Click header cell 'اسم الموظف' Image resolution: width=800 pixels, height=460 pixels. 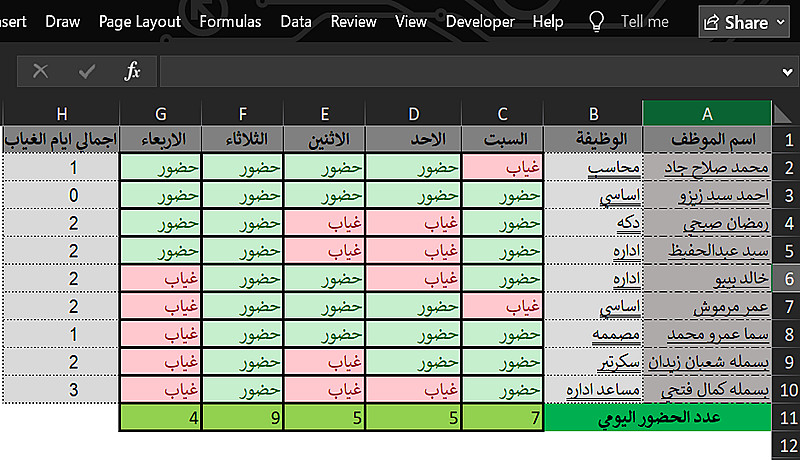[707, 140]
